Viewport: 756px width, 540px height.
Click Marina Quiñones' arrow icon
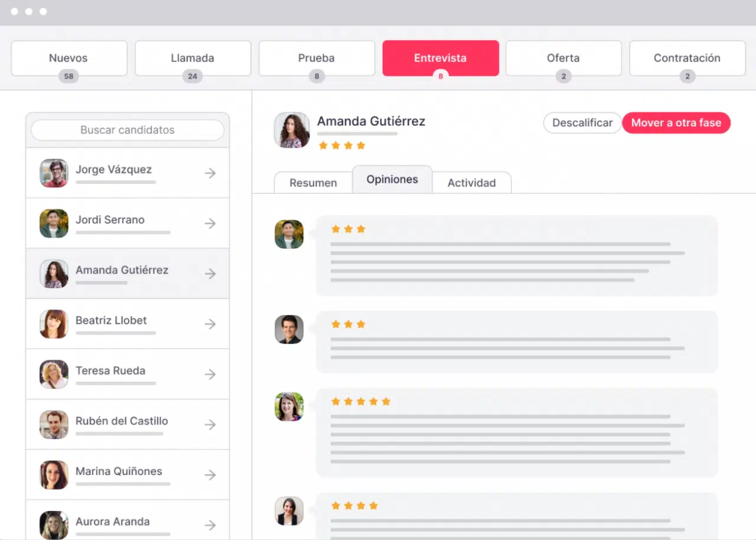click(x=210, y=474)
